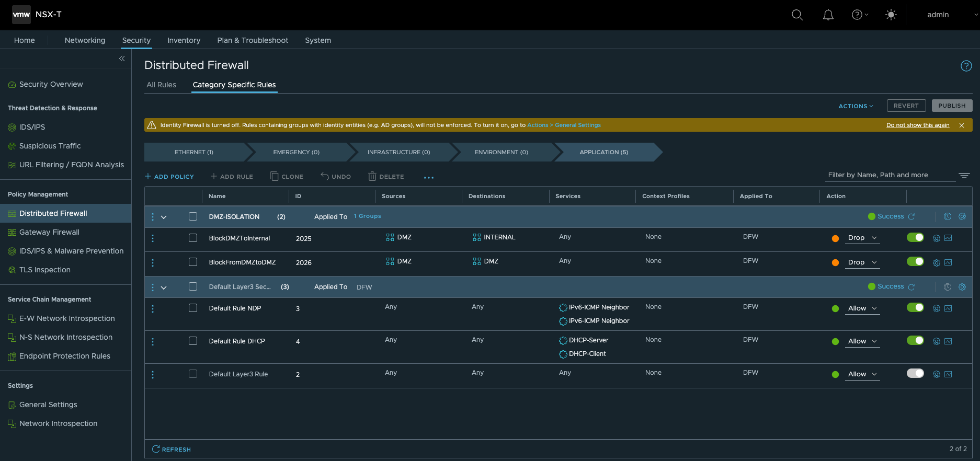980x461 pixels.
Task: Select the ETHERNET (1) category tab
Action: (x=195, y=152)
